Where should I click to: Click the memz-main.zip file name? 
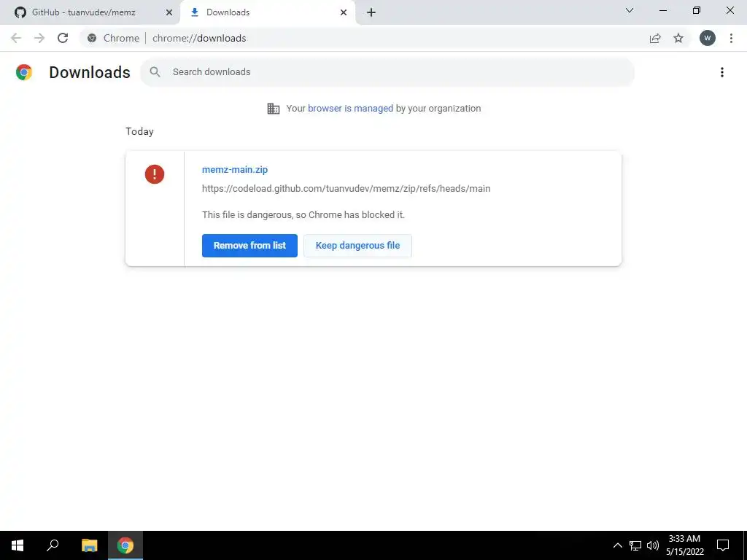click(x=235, y=169)
